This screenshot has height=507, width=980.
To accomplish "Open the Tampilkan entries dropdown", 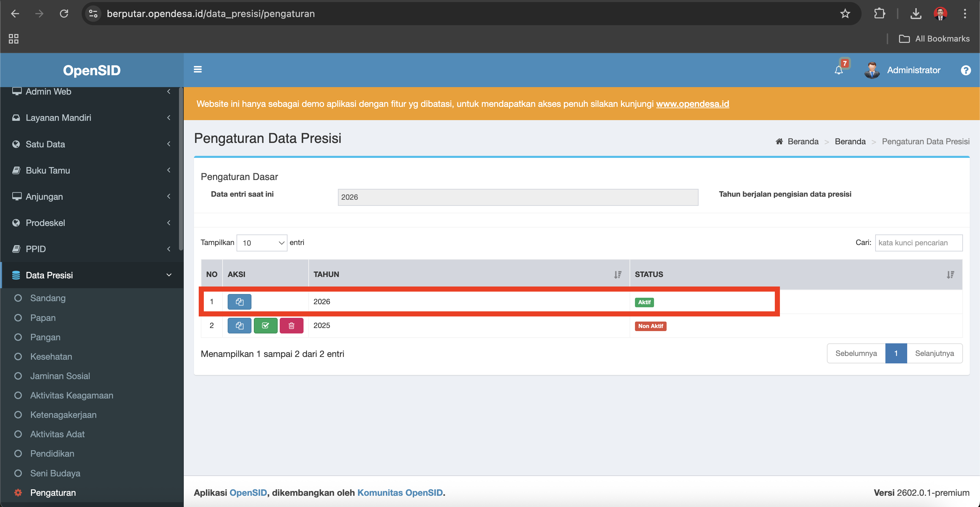I will click(262, 243).
